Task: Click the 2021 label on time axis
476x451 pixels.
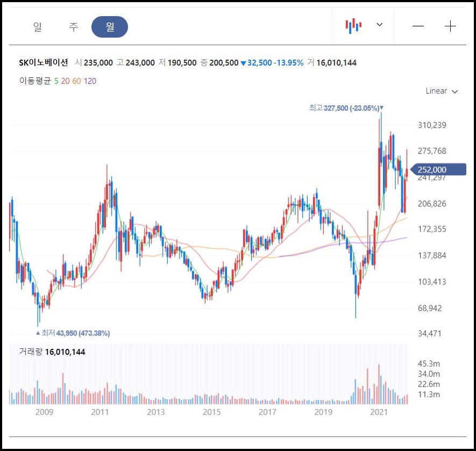Action: tap(379, 412)
